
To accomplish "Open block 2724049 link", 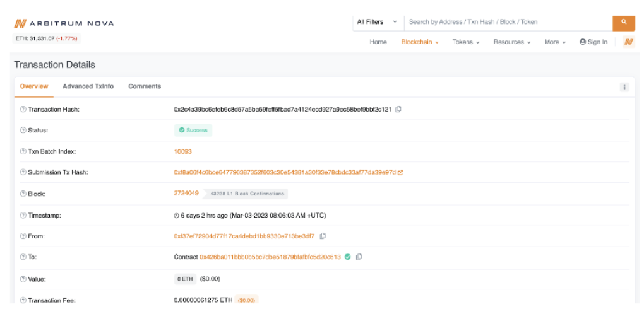I will click(186, 193).
